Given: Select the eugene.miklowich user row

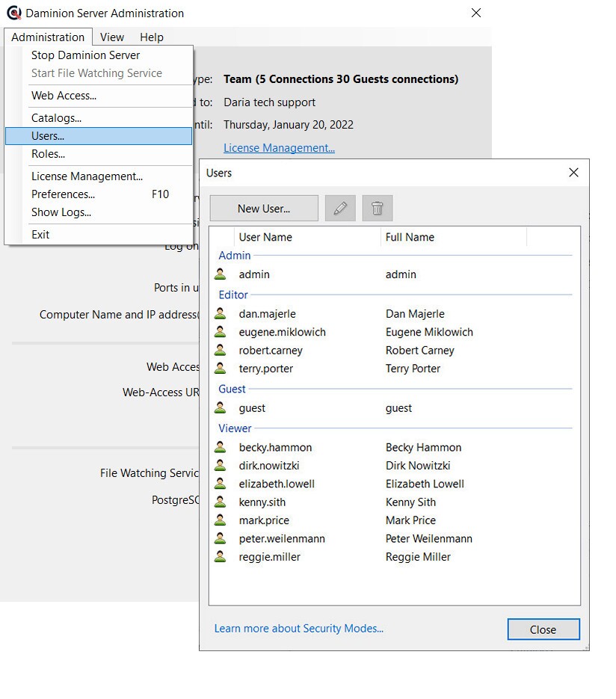Looking at the screenshot, I should pos(282,332).
